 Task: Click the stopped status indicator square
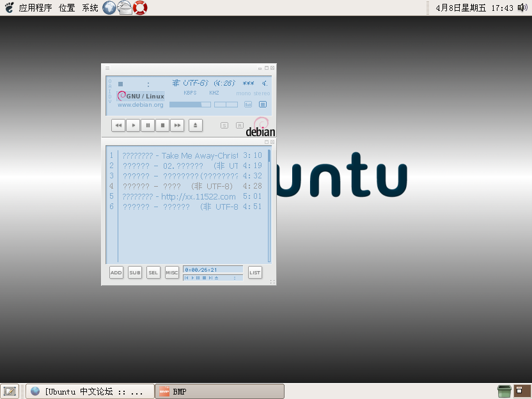point(120,84)
